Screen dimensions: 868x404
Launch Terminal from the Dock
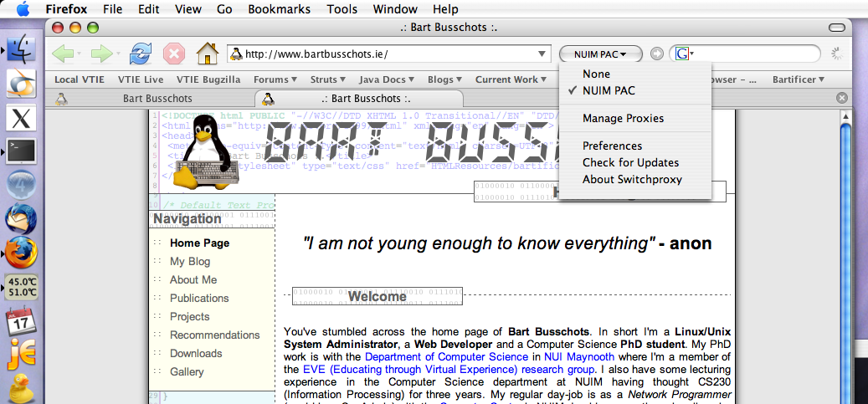pos(21,151)
